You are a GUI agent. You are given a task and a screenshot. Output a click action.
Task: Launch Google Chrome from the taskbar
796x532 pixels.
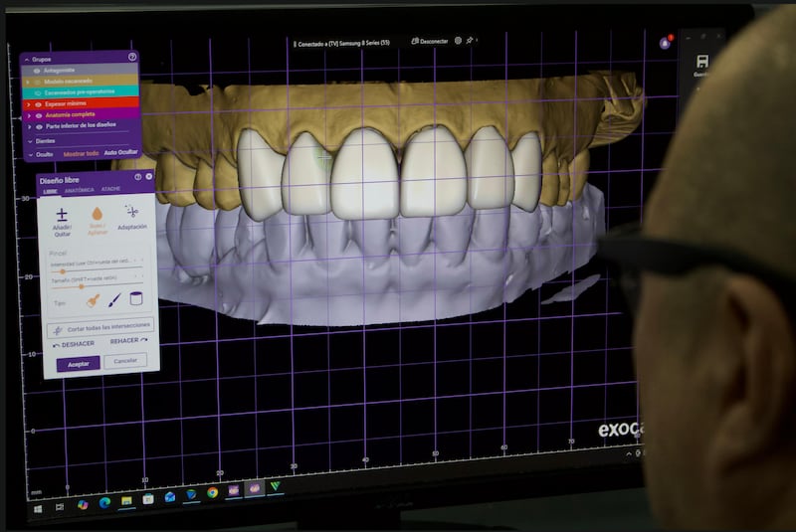point(212,492)
